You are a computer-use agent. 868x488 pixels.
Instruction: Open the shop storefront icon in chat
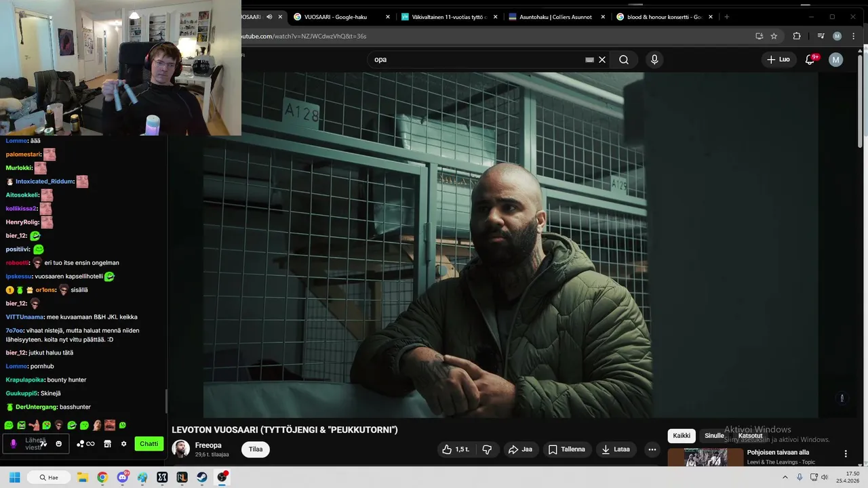coord(107,444)
